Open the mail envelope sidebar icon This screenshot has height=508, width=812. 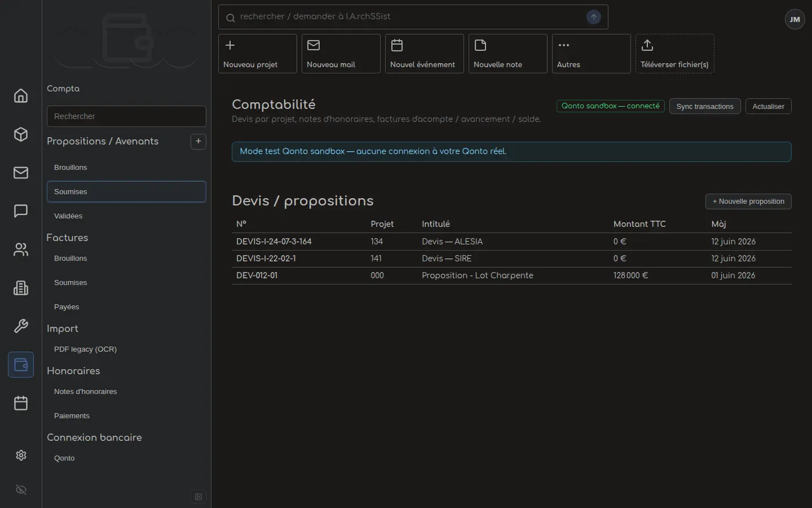(x=21, y=173)
